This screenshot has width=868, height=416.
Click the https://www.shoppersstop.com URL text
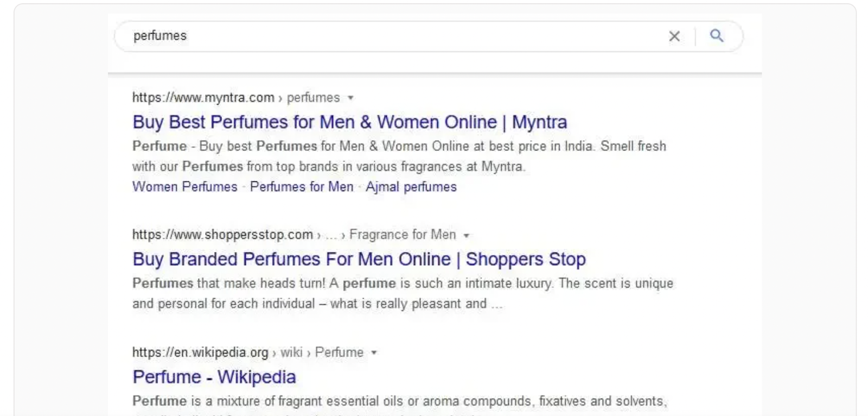tap(222, 235)
